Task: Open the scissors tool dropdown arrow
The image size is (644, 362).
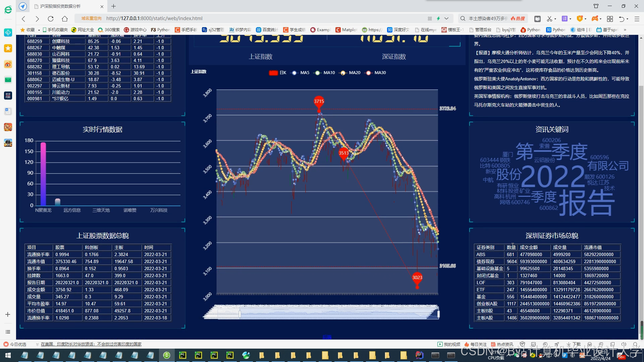Action: click(x=555, y=19)
